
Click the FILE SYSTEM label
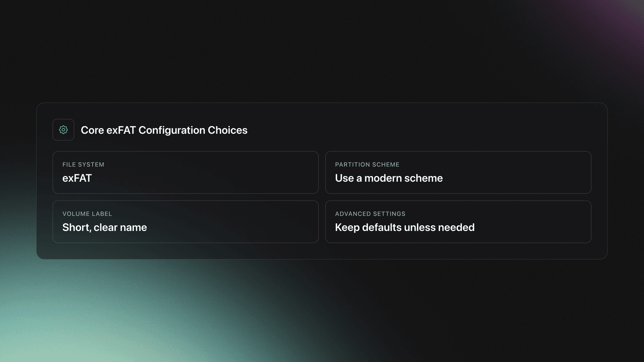(83, 165)
